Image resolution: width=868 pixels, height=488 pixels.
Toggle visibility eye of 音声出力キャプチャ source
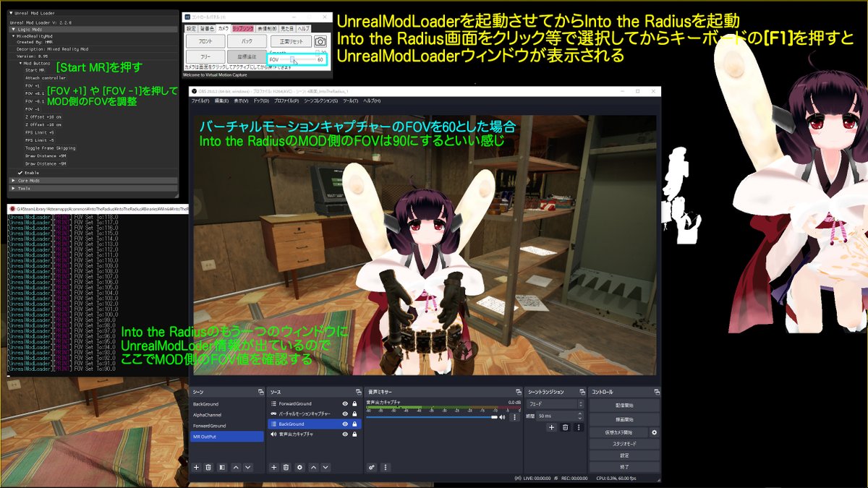pos(345,434)
